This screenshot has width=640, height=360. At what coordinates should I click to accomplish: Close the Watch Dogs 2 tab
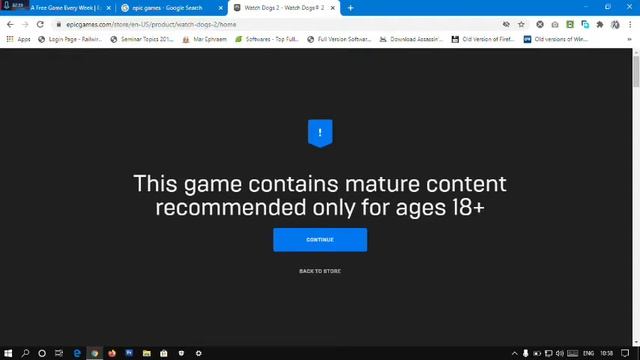click(x=333, y=8)
